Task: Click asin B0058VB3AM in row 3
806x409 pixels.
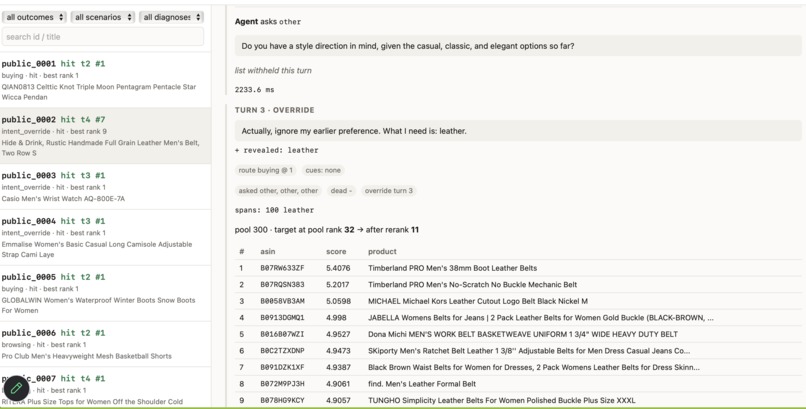Action: coord(282,301)
